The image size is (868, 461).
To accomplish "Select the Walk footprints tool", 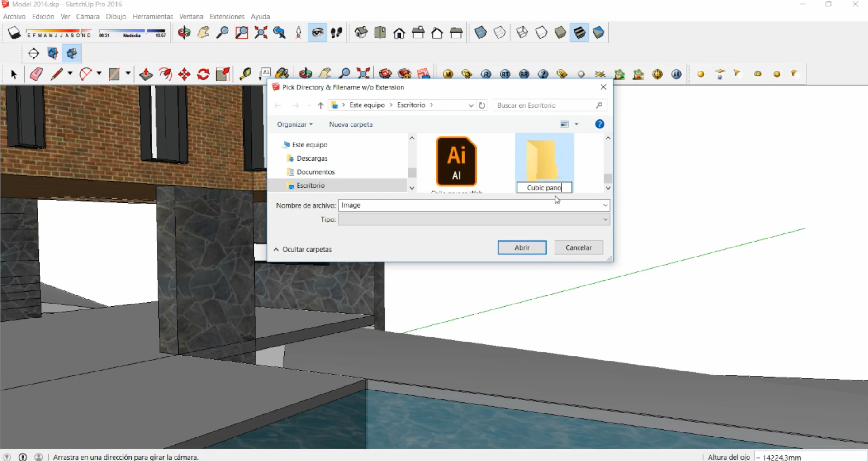I will point(337,33).
